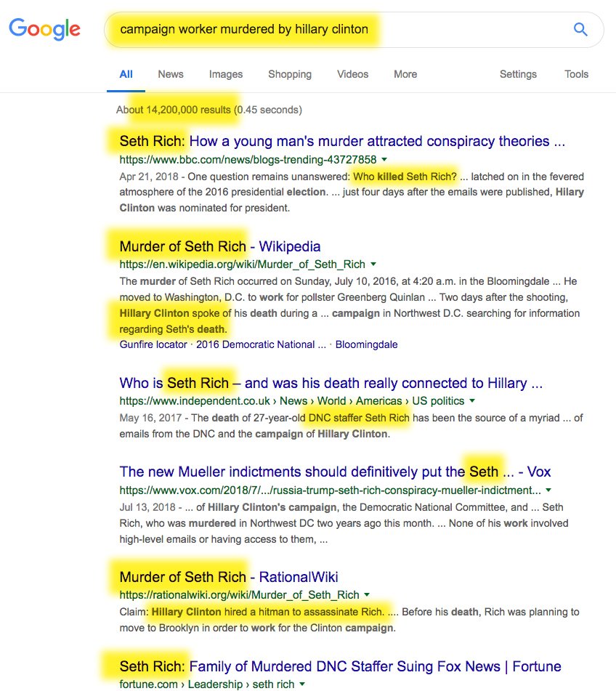Expand dropdown arrow beside Vox URL
This screenshot has height=691, width=616.
548,490
